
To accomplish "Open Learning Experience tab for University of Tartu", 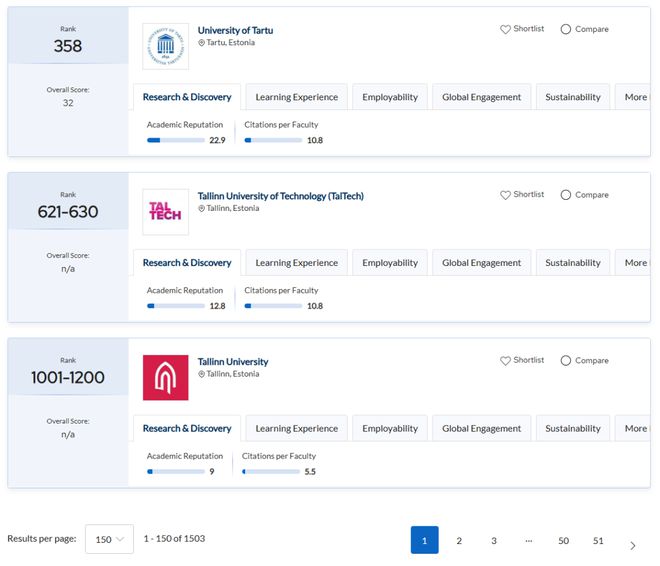I will click(297, 97).
